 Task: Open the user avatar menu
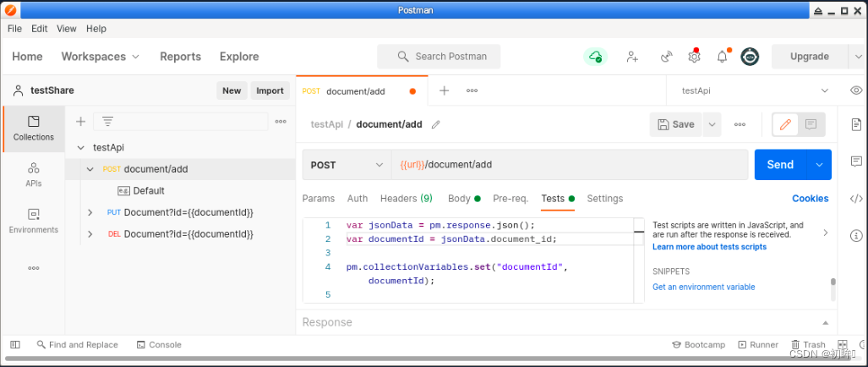[x=750, y=57]
